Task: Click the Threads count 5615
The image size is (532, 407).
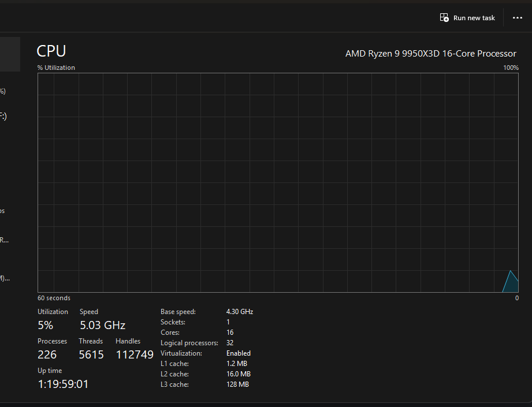Action: (91, 354)
